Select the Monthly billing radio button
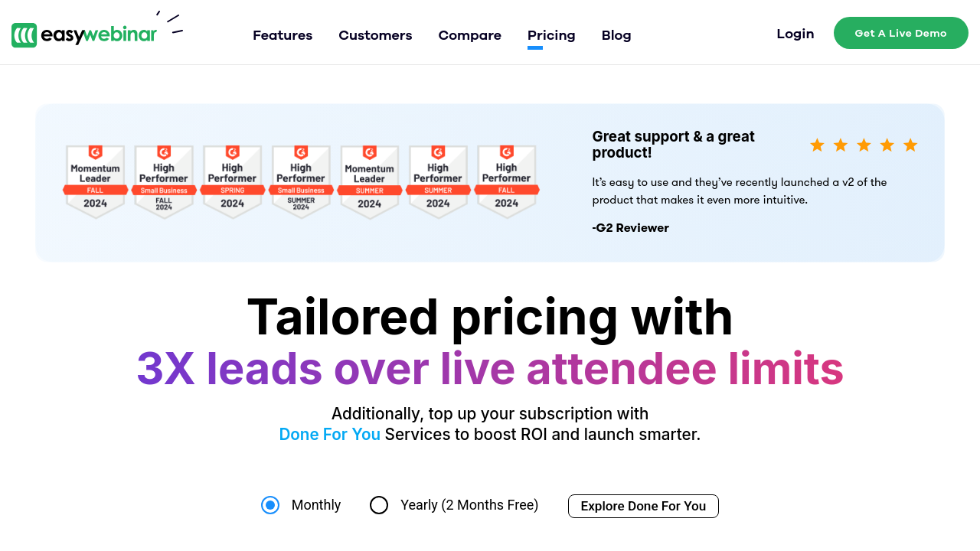Image resolution: width=980 pixels, height=551 pixels. pyautogui.click(x=270, y=505)
